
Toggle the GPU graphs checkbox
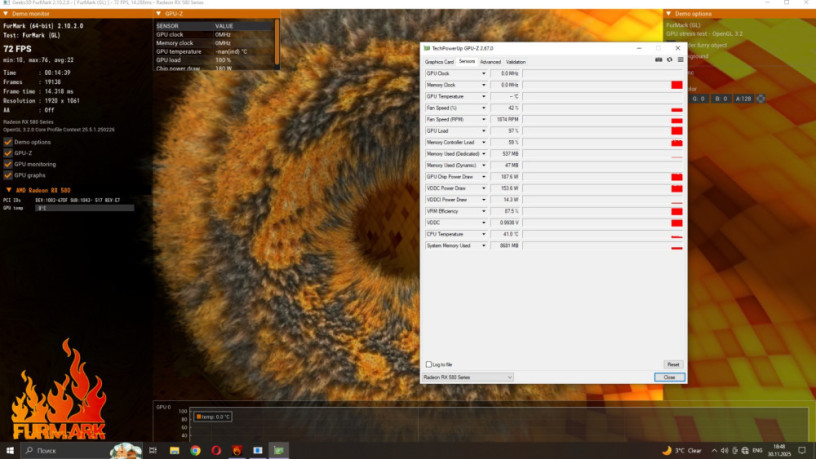[8, 175]
